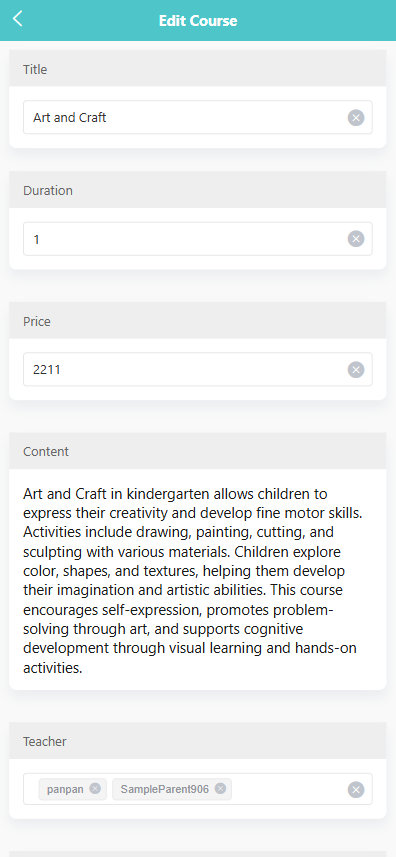This screenshot has height=857, width=396.
Task: Click the Price section label
Action: [37, 321]
